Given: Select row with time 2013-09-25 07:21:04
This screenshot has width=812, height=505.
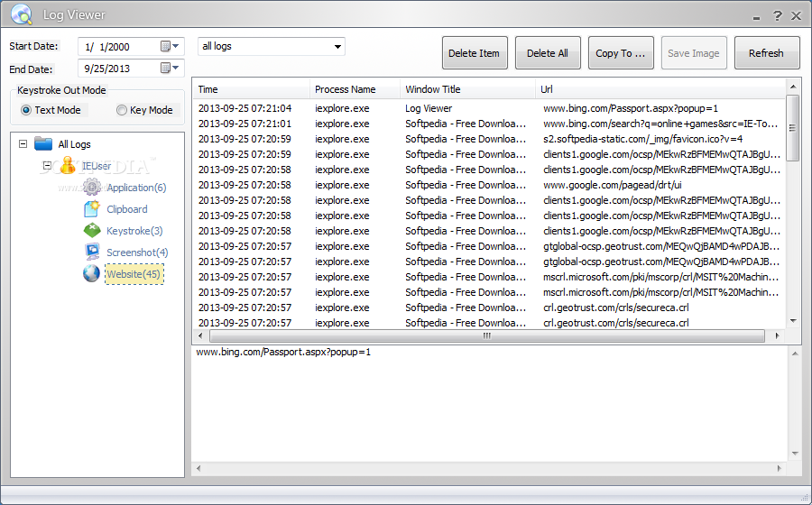Looking at the screenshot, I should (489, 108).
